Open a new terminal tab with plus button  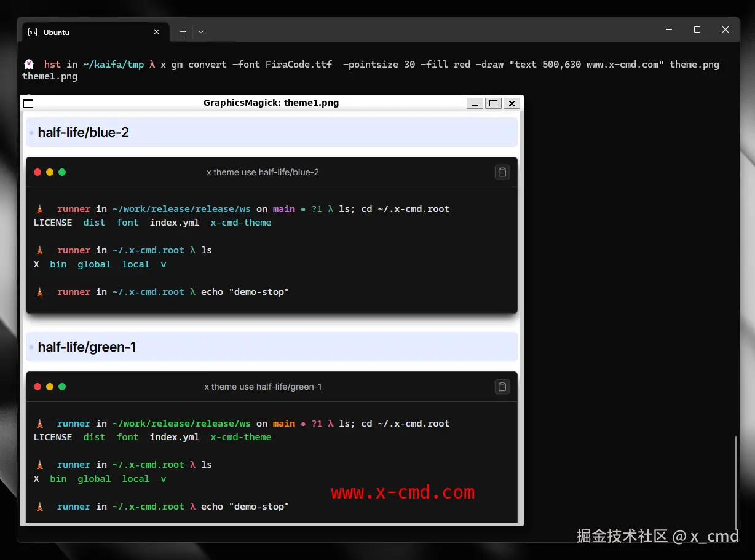(x=183, y=32)
